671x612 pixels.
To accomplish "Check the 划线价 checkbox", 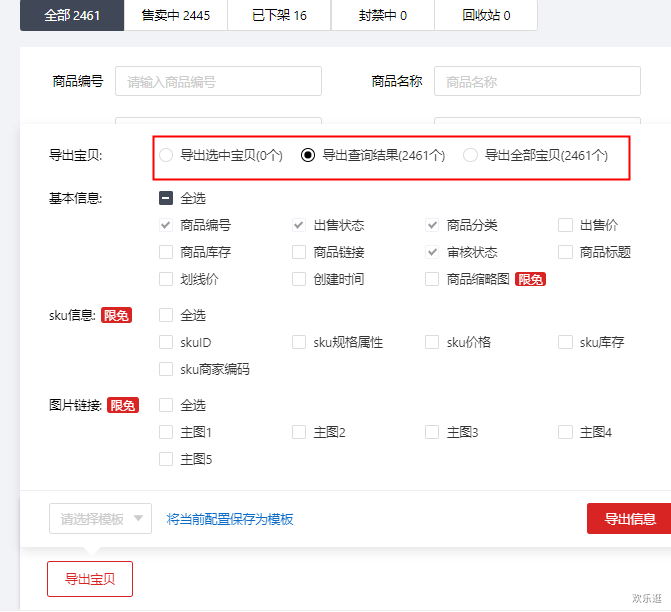I will pos(166,279).
